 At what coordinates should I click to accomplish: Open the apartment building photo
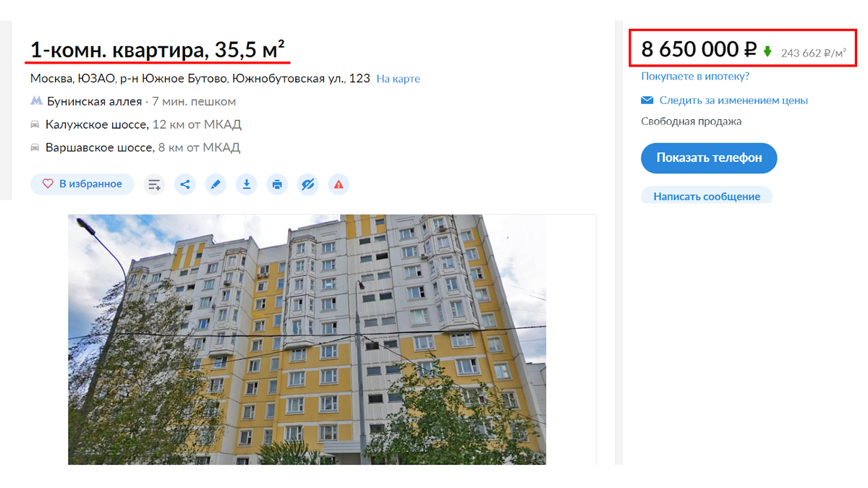point(307,339)
